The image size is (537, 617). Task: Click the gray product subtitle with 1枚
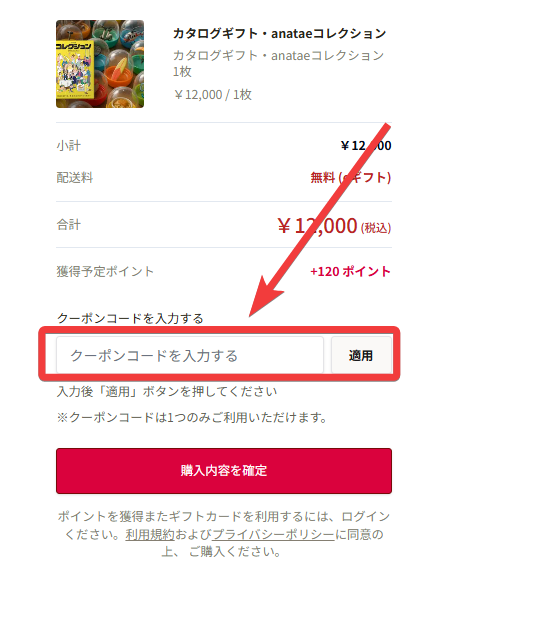pos(278,63)
